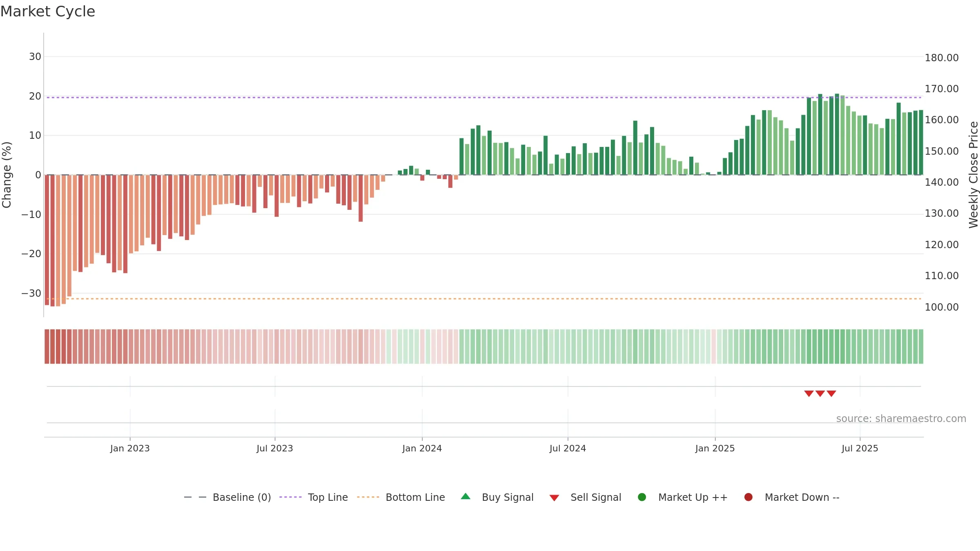The image size is (980, 551).
Task: Click the Jan 2023 x-axis label
Action: pyautogui.click(x=130, y=448)
